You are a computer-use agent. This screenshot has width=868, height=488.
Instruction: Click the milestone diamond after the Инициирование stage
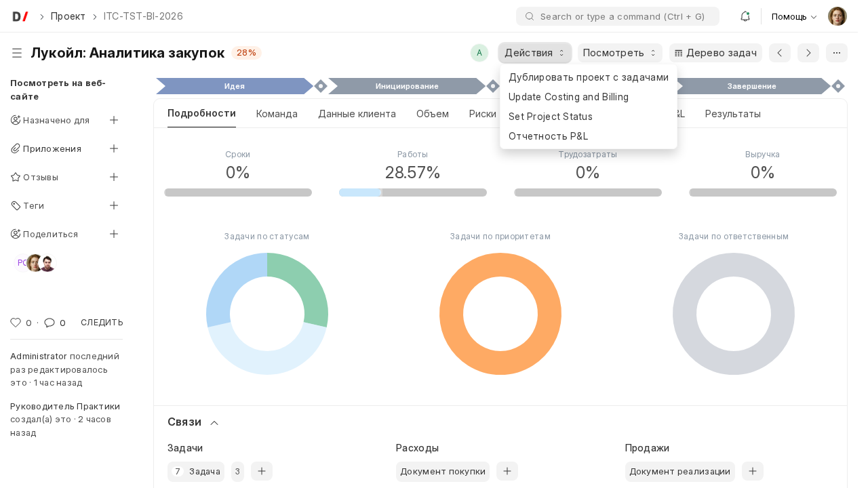pyautogui.click(x=493, y=86)
